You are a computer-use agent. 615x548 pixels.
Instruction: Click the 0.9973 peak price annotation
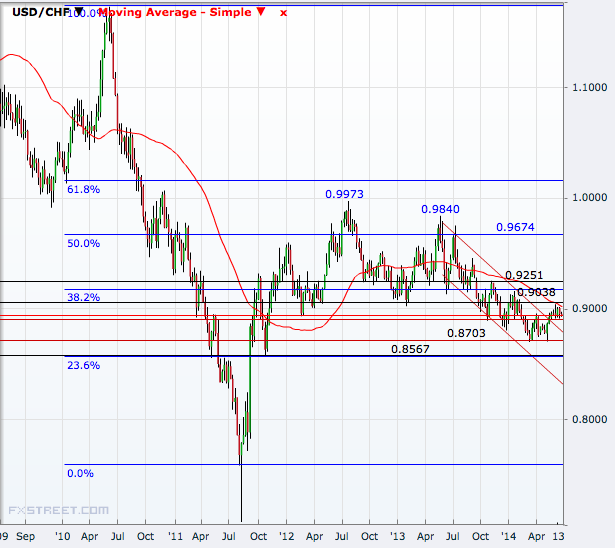pos(344,194)
